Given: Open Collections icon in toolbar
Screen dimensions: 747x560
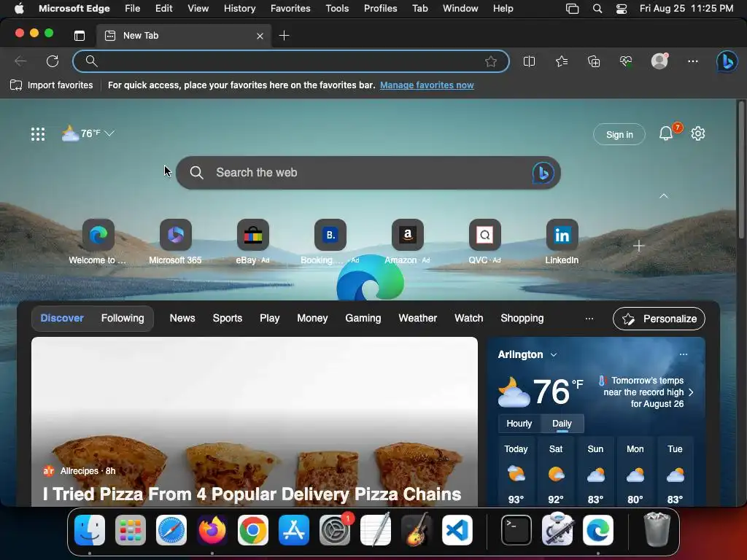Looking at the screenshot, I should [594, 61].
